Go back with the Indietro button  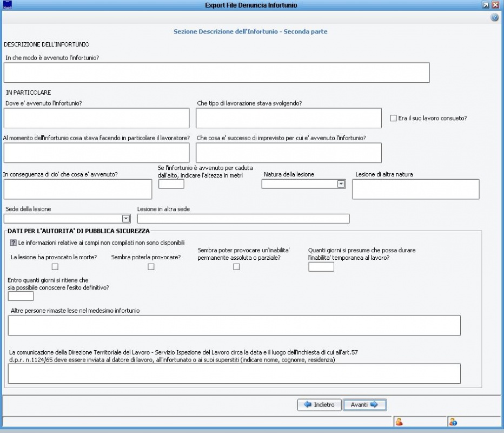pyautogui.click(x=319, y=405)
